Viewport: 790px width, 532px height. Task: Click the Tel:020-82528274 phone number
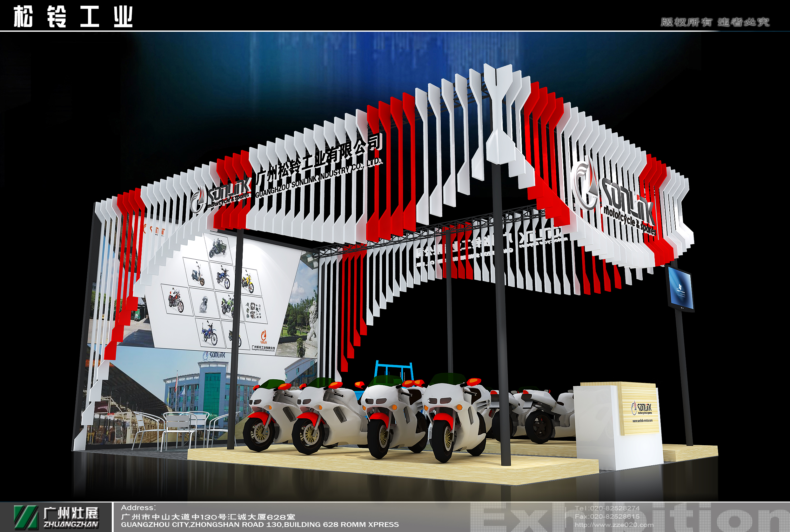point(607,508)
